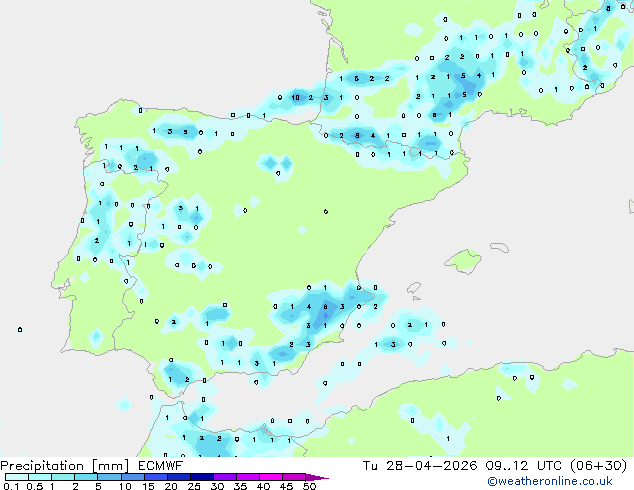Click the date '28-04-2026' text

(x=431, y=466)
